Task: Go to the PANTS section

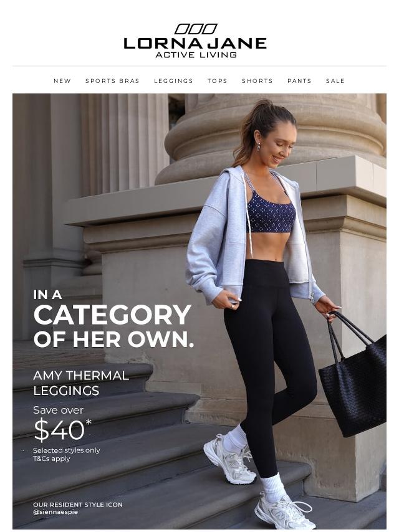Action: click(299, 81)
